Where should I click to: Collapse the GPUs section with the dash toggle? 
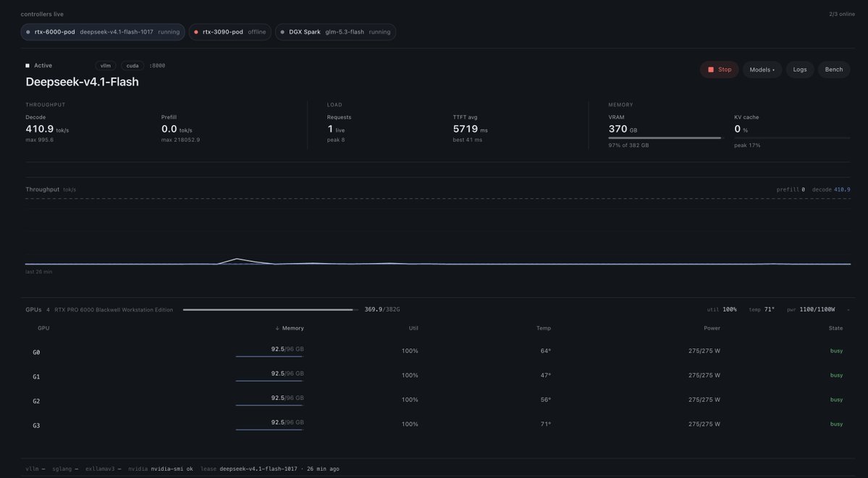tap(848, 310)
